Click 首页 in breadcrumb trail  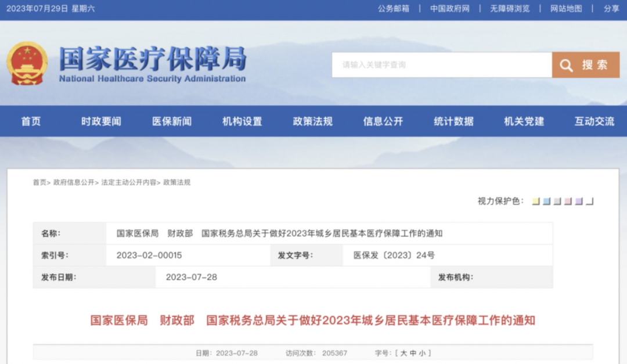39,182
